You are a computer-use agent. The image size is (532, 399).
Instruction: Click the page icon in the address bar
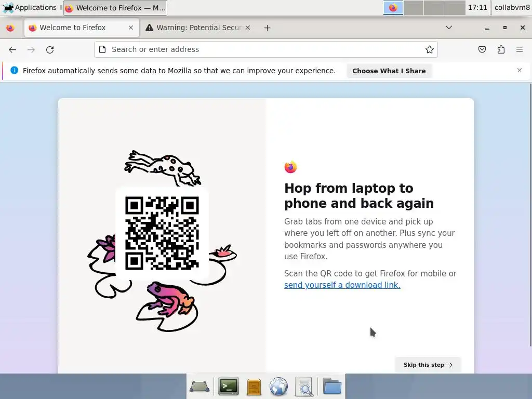point(102,49)
